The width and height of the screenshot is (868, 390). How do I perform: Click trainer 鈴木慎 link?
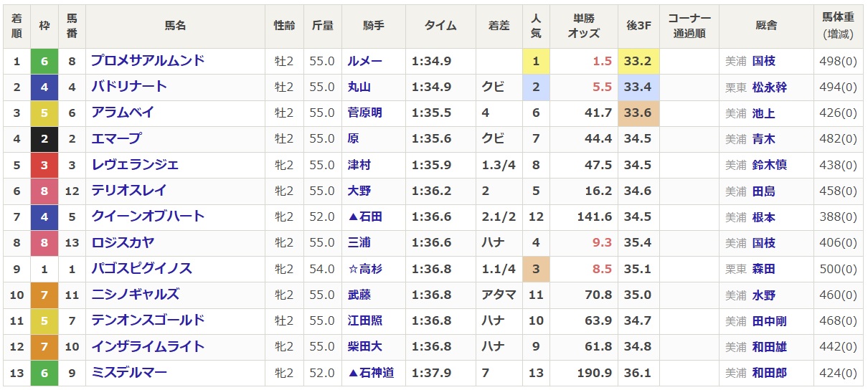click(769, 165)
